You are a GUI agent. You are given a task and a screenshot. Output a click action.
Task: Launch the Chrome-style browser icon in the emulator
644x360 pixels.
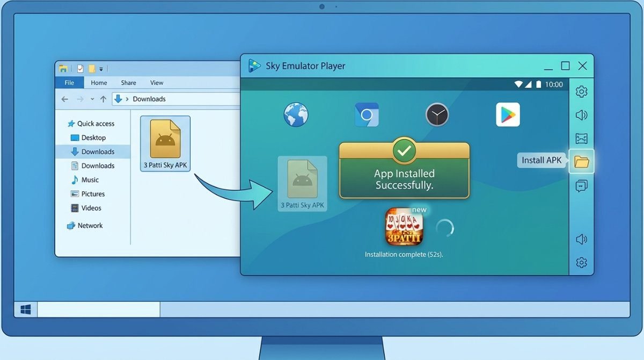point(367,114)
